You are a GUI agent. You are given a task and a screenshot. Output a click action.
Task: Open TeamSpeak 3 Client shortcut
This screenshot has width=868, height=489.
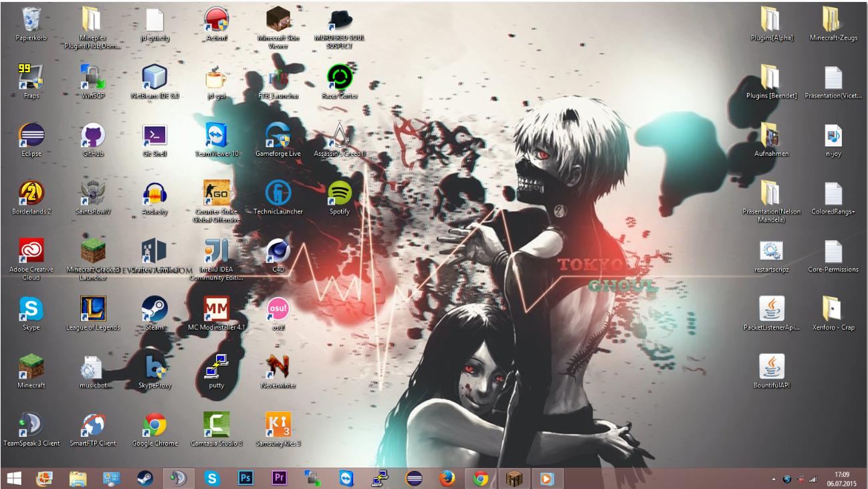31,430
